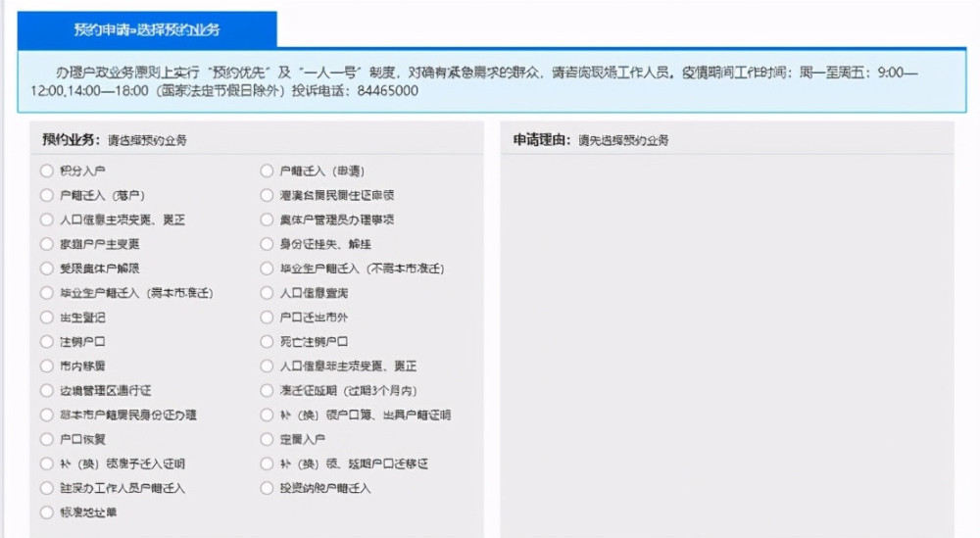Click the 申请理由 panel heading
Screen dimensions: 980x538
(541, 139)
